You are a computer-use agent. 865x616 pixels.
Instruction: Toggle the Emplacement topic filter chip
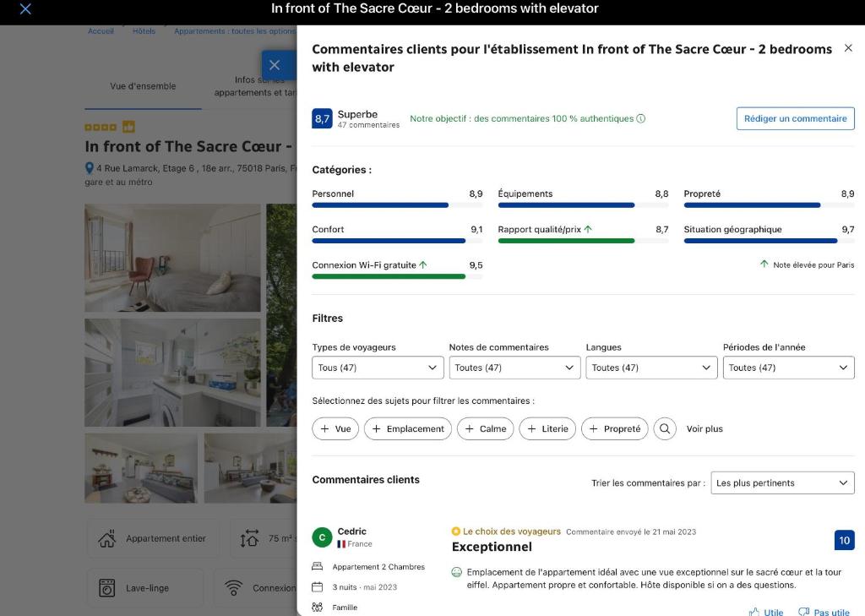408,428
